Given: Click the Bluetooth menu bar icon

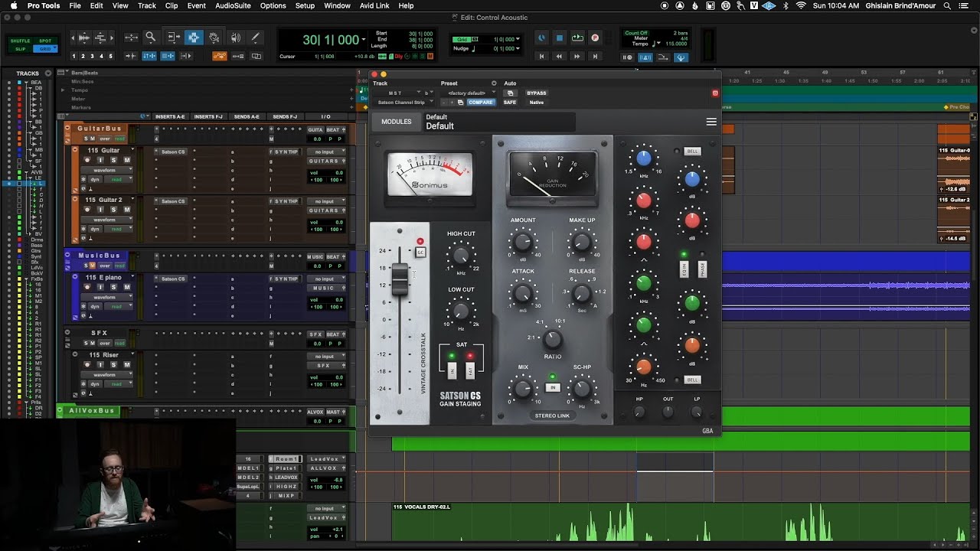Looking at the screenshot, I should click(x=786, y=5).
